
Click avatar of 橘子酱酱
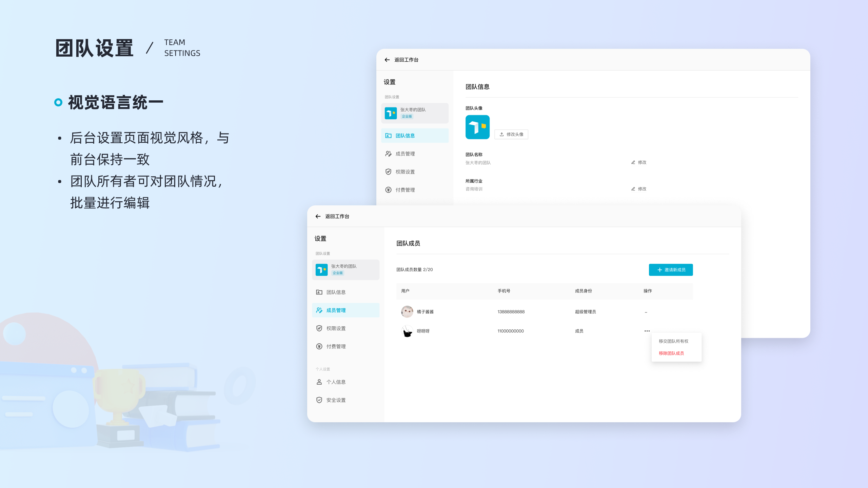coord(407,312)
